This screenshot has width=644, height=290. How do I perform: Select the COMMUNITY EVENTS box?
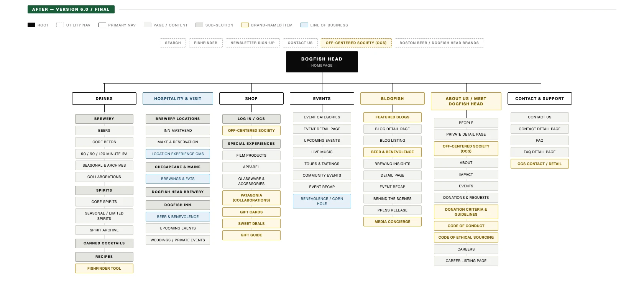[x=322, y=175]
